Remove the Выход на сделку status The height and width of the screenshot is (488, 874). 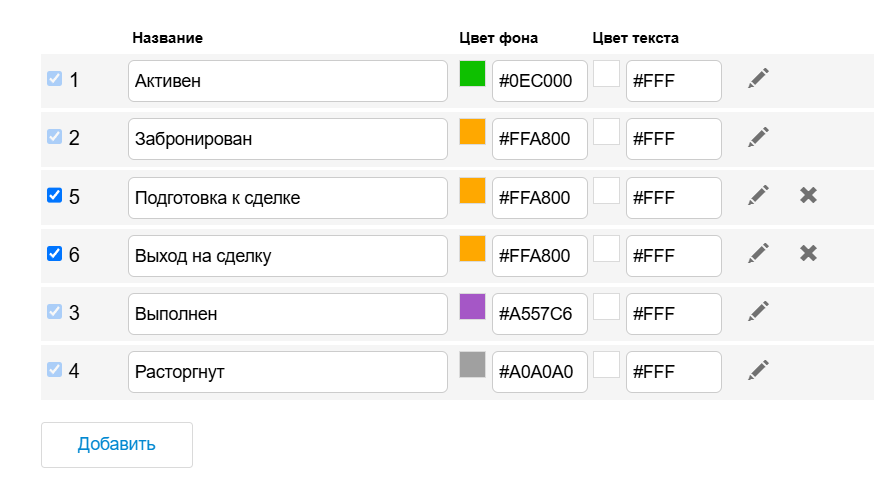point(809,253)
